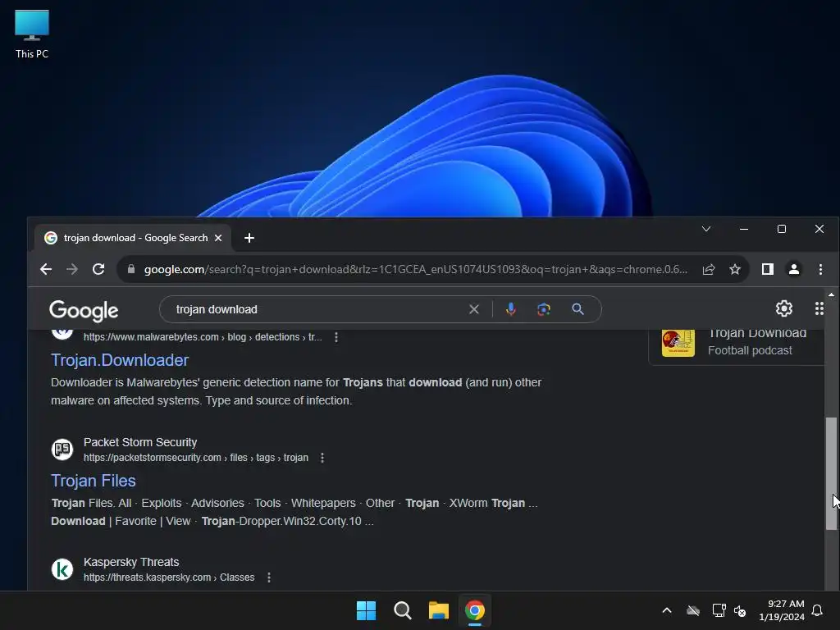Search by image with Google Lens
Viewport: 840px width, 630px height.
(x=544, y=309)
